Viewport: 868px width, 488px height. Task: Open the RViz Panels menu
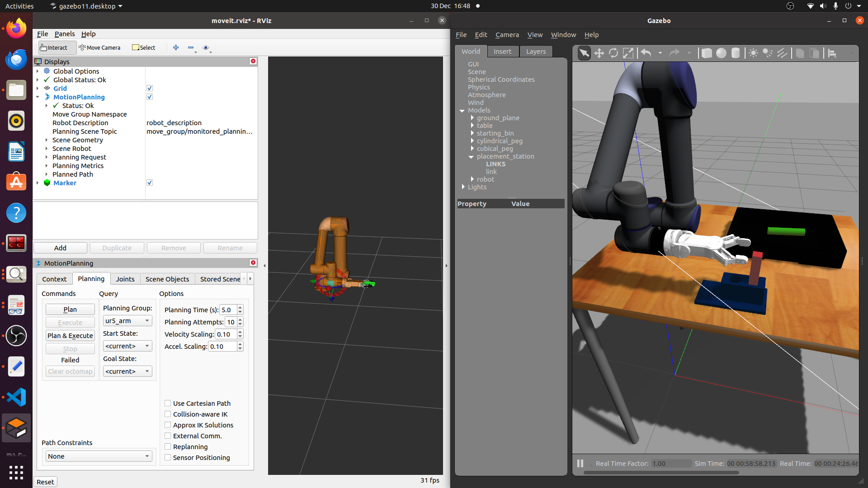coord(65,34)
